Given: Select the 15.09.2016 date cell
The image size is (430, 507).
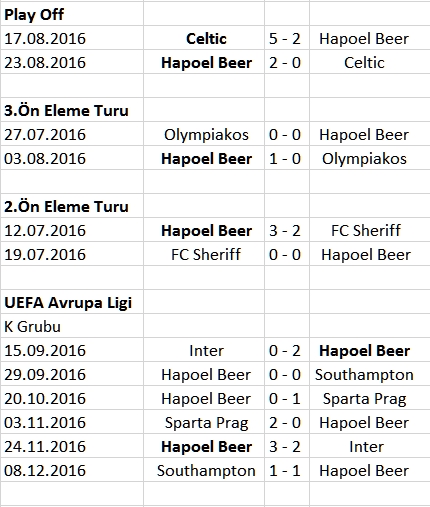Looking at the screenshot, I should coord(72,350).
